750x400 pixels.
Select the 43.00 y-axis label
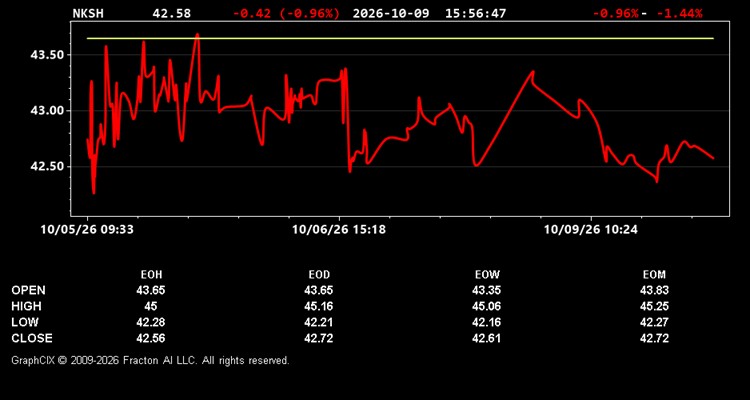coord(47,111)
